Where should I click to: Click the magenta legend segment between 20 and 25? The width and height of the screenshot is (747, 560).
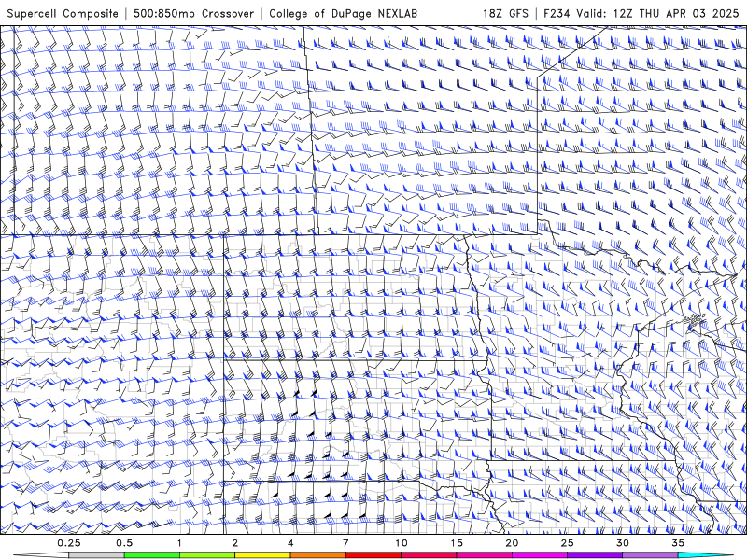coord(540,555)
